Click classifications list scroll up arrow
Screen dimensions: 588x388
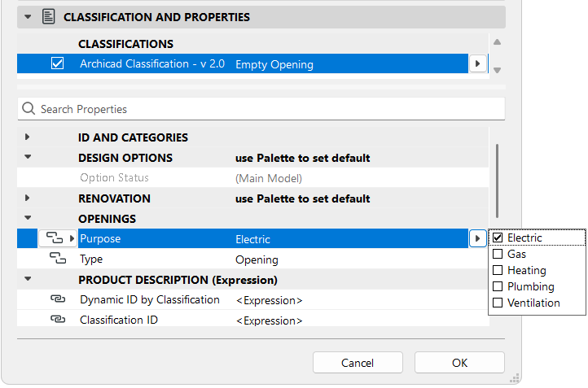click(498, 42)
